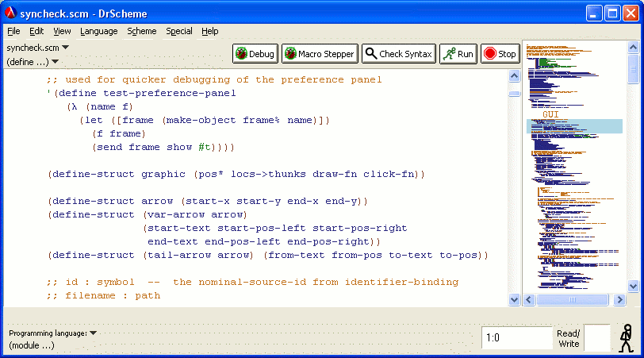Click 'var-arrow' in the code
Image resolution: width=644 pixels, height=358 pixels.
[x=176, y=214]
